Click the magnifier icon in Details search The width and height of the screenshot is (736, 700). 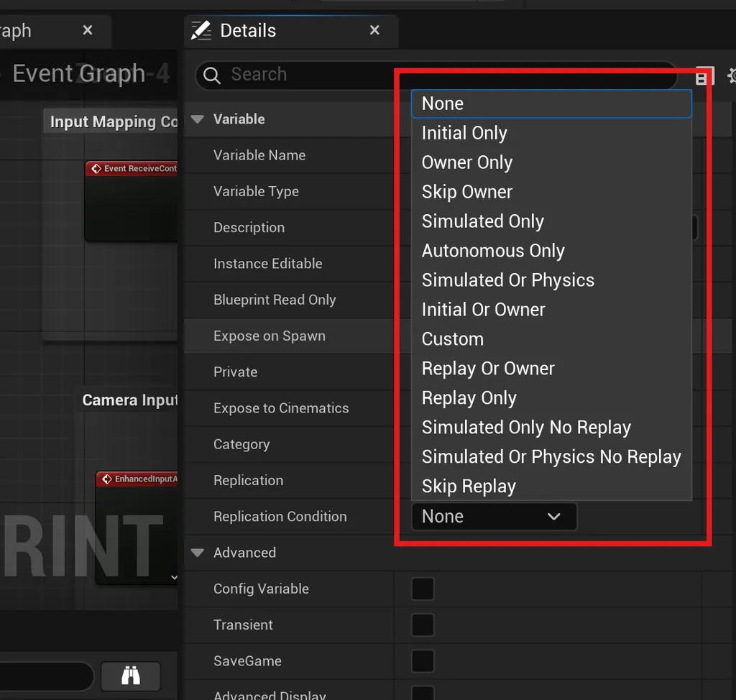click(x=212, y=75)
